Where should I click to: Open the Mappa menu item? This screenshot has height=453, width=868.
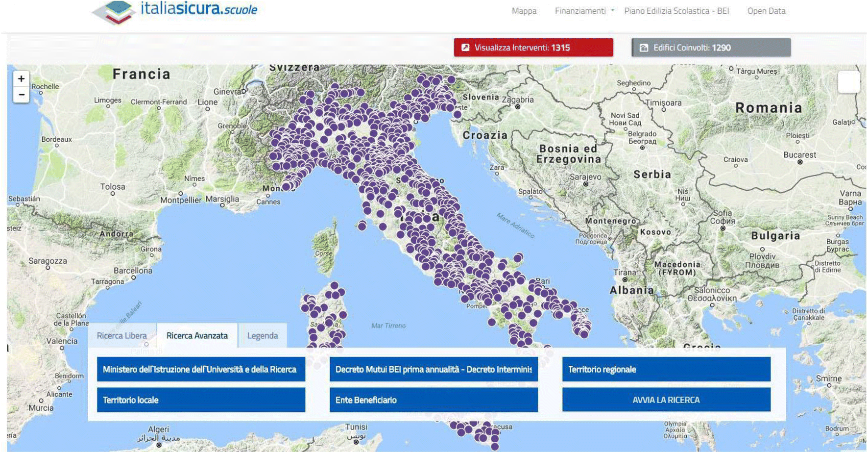coord(524,11)
